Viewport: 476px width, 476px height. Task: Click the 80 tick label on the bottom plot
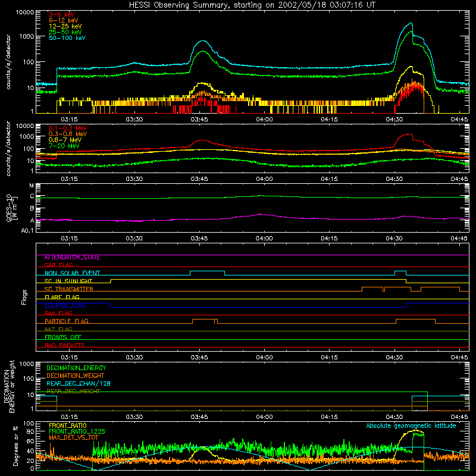click(x=30, y=431)
